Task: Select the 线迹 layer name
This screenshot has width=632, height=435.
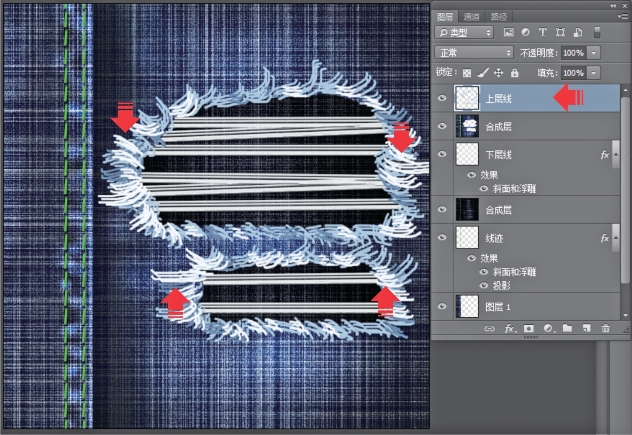Action: coord(494,238)
